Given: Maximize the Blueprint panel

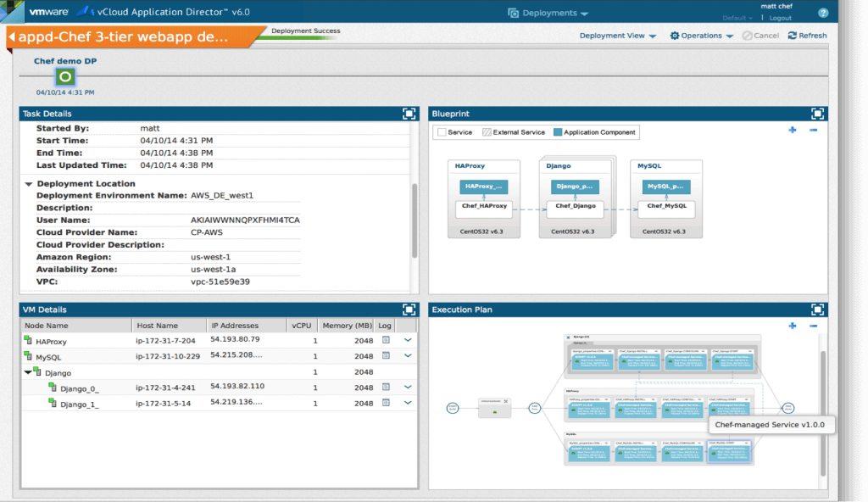Looking at the screenshot, I should coord(817,114).
